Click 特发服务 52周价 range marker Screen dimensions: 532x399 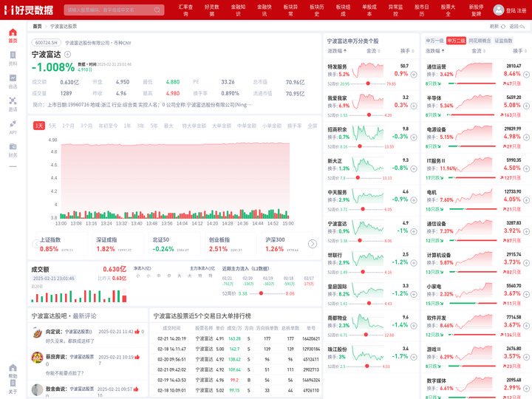pos(368,83)
